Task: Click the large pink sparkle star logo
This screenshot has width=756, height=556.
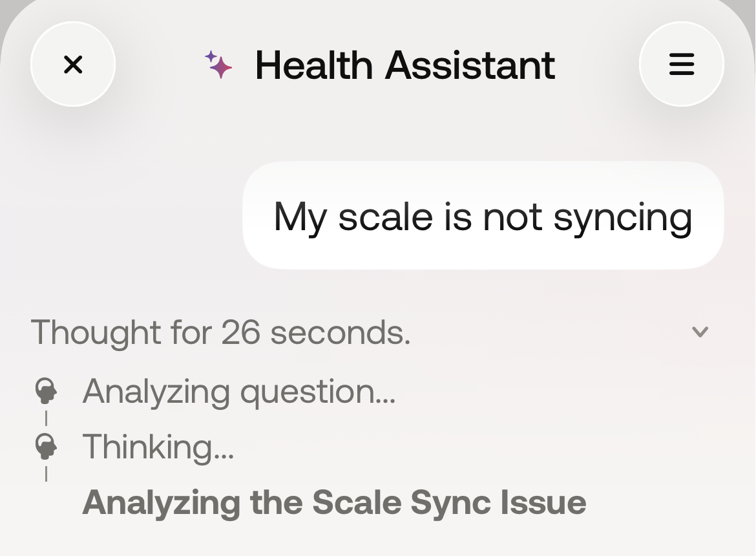Action: [x=222, y=67]
